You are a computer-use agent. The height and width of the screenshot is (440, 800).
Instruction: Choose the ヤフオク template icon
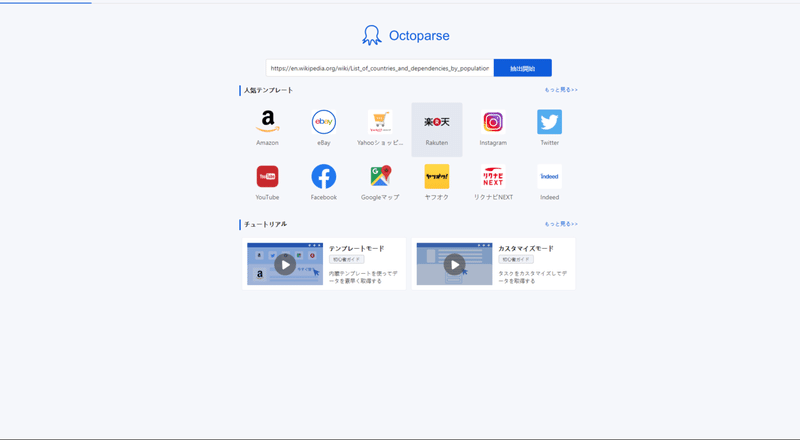tap(437, 177)
